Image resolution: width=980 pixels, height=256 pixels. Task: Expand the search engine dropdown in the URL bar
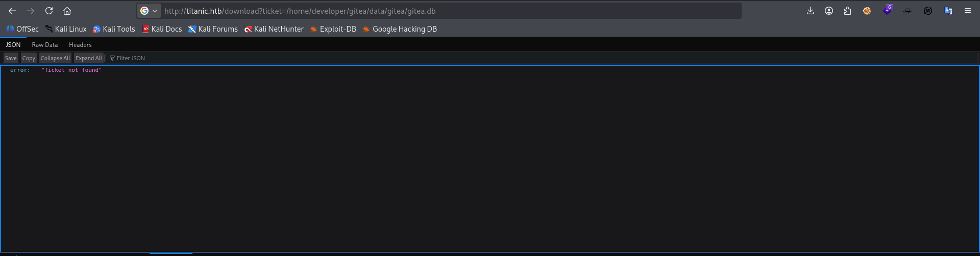tap(149, 11)
